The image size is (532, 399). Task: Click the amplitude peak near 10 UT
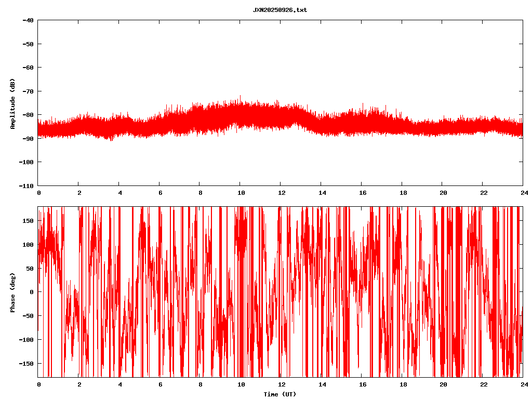coord(240,97)
